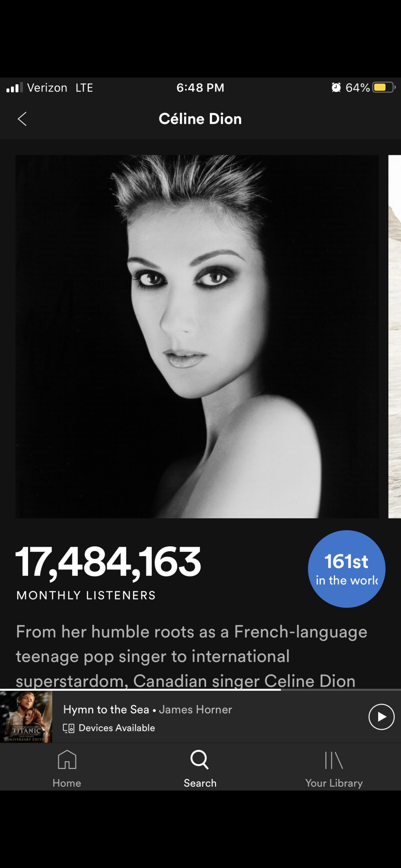401x868 pixels.
Task: Open the Home tab icon
Action: pyautogui.click(x=67, y=759)
